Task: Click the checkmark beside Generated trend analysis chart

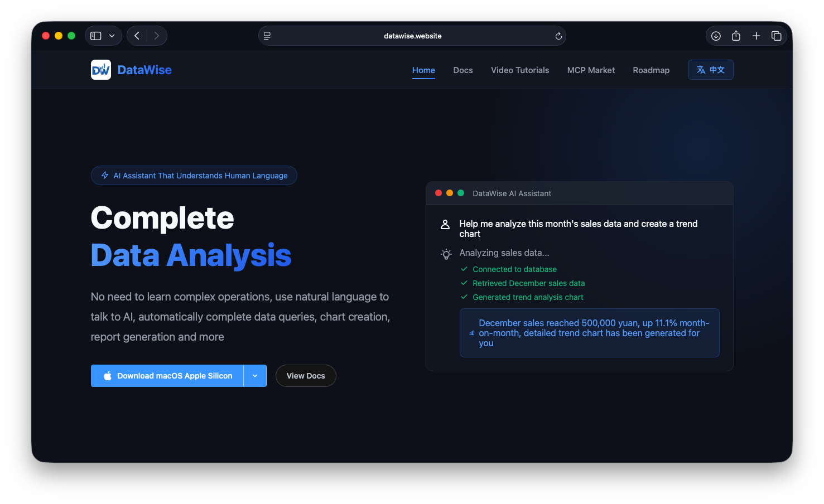Action: pos(464,297)
